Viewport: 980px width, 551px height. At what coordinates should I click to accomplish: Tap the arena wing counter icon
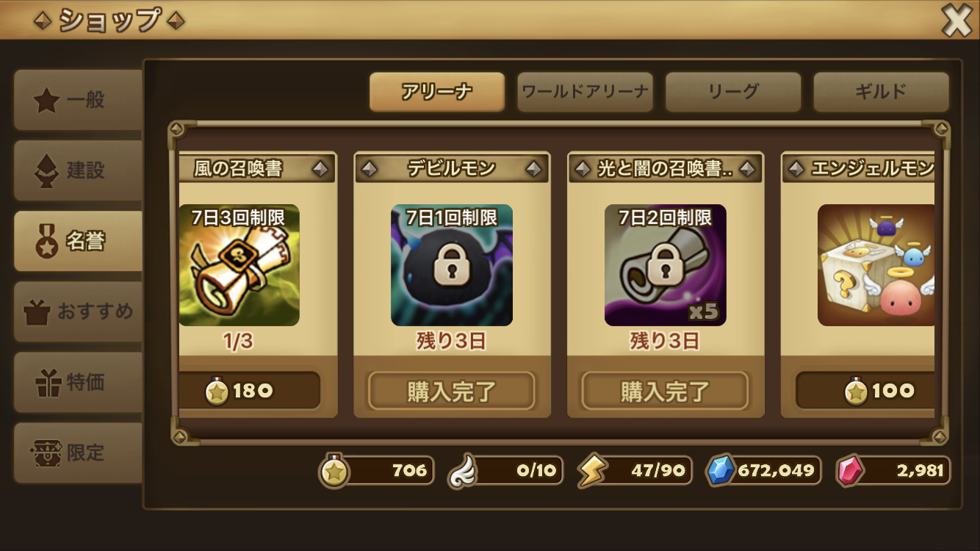point(462,471)
